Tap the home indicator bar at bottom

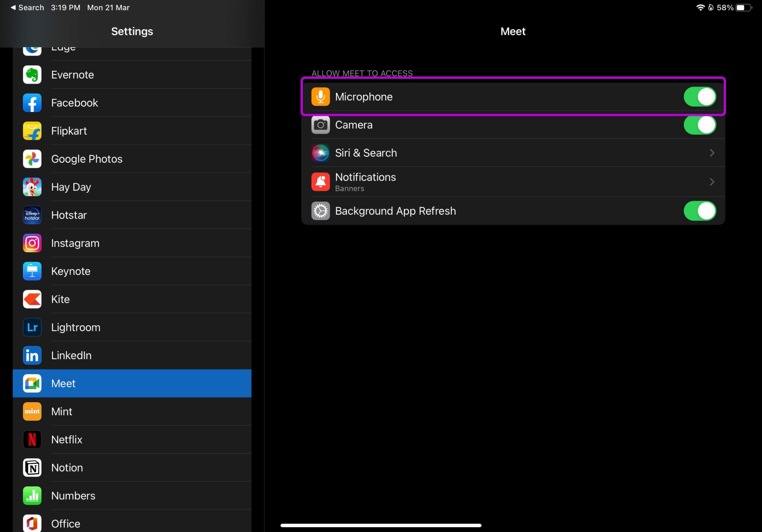381,524
